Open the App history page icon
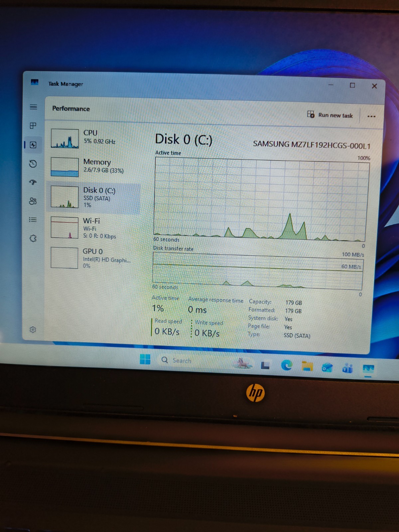 point(33,164)
